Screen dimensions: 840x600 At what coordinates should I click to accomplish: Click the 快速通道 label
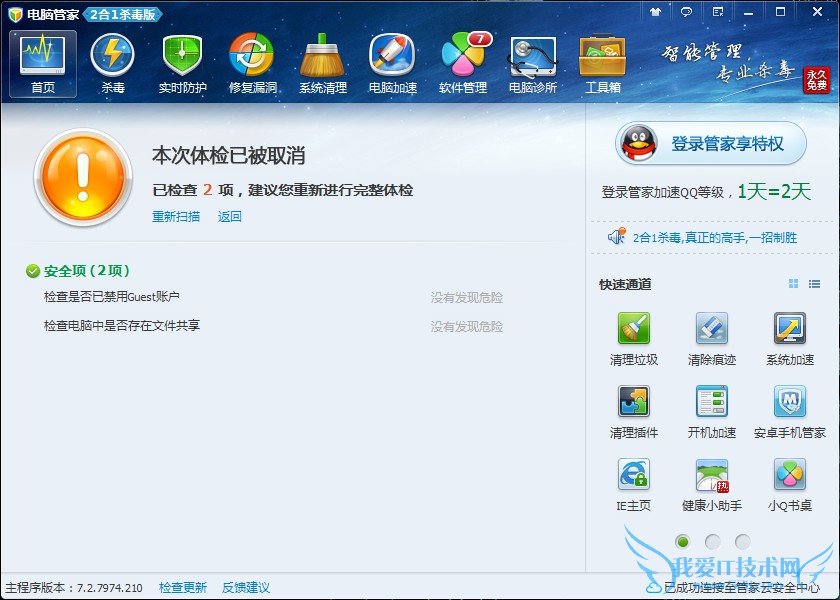tap(625, 284)
